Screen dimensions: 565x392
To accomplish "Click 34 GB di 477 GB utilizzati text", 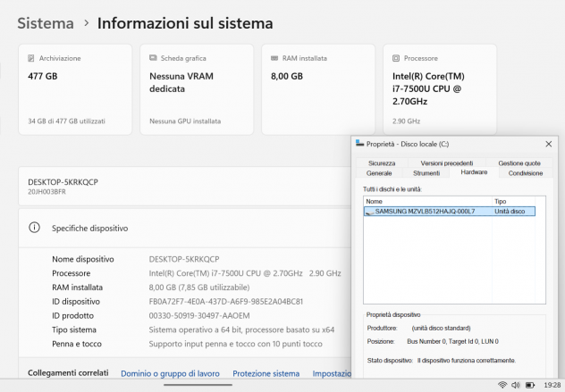I will (67, 121).
